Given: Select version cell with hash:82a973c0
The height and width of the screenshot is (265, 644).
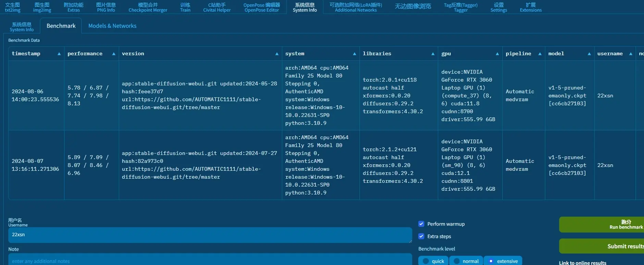Looking at the screenshot, I should pos(200,165).
